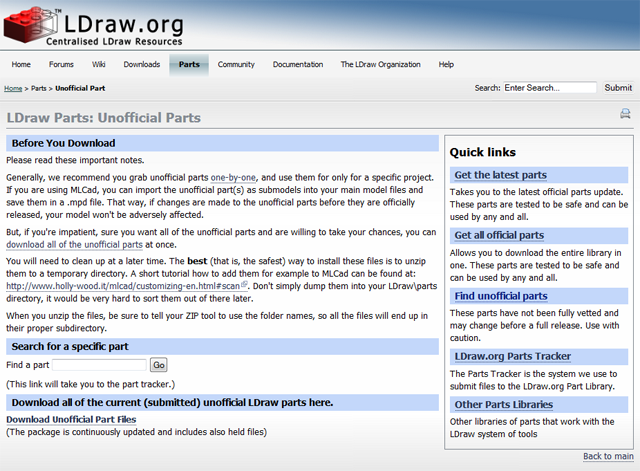640x471 pixels.
Task: Click the Please read these important notes text
Action: (75, 160)
